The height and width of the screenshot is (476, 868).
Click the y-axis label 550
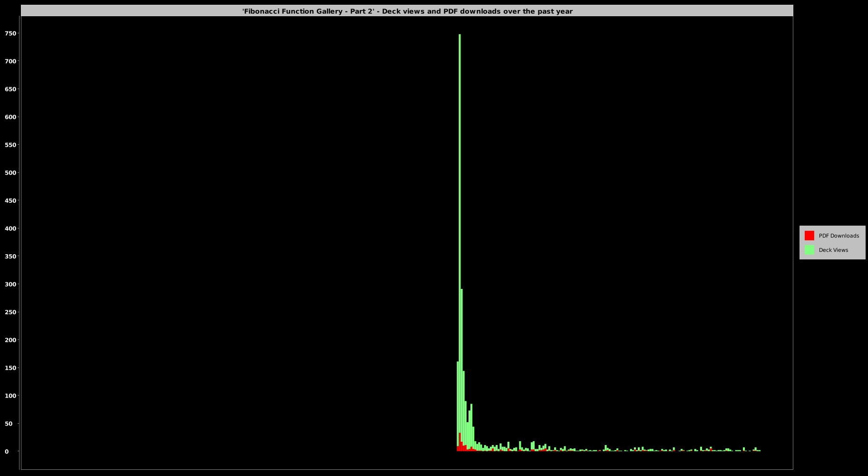pyautogui.click(x=10, y=145)
